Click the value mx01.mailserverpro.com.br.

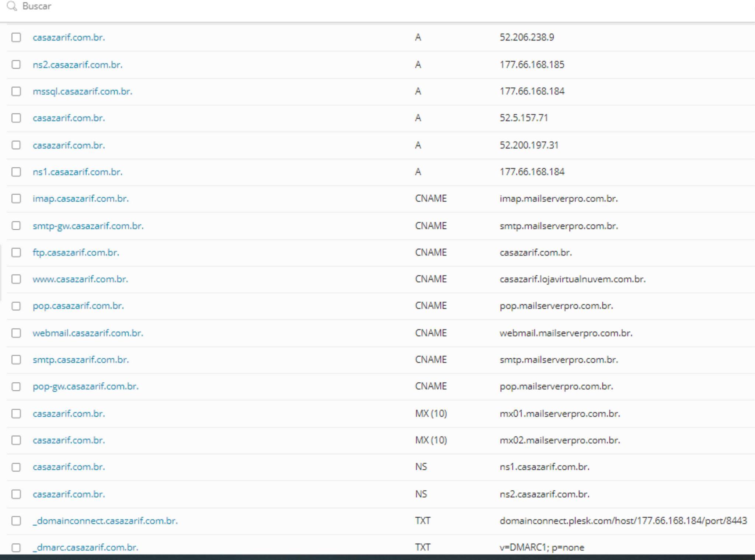(560, 414)
